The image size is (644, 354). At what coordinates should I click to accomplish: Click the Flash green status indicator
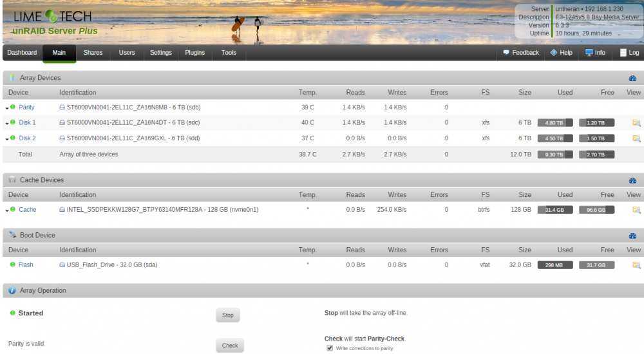tap(13, 265)
